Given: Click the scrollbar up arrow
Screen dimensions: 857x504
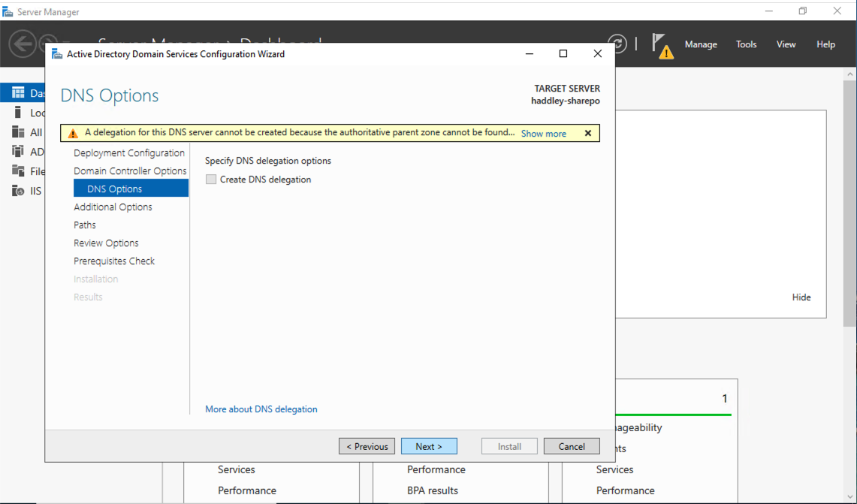Looking at the screenshot, I should click(849, 74).
